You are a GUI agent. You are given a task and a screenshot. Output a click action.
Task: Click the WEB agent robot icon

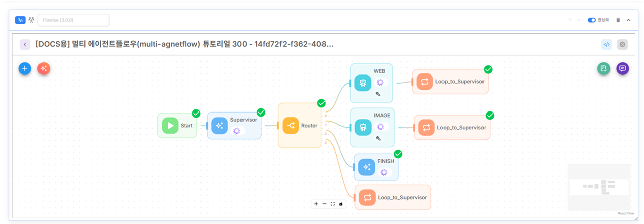(363, 83)
